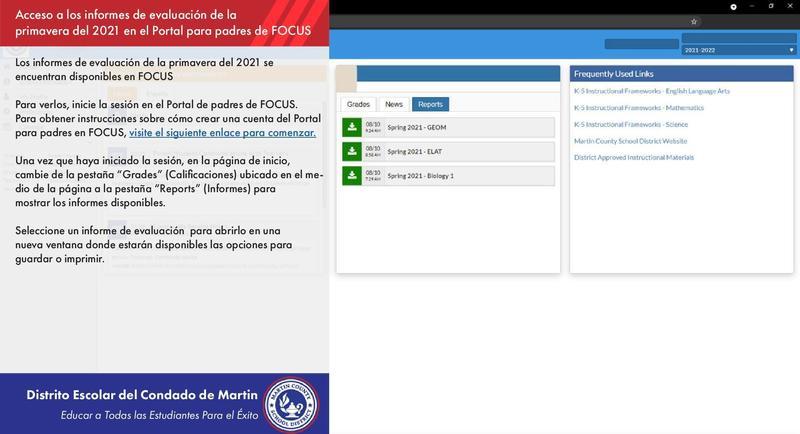Download the Spring 2021 Biology 1 report
This screenshot has width=800, height=434.
(352, 175)
